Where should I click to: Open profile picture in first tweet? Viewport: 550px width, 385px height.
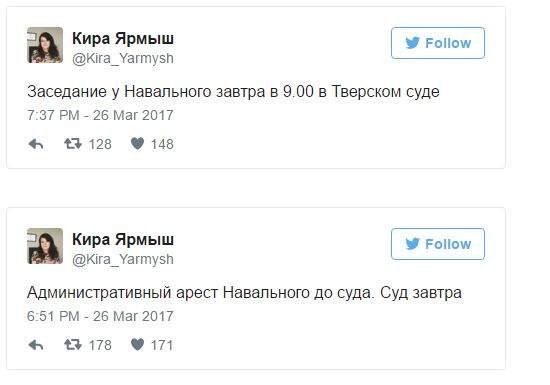45,45
